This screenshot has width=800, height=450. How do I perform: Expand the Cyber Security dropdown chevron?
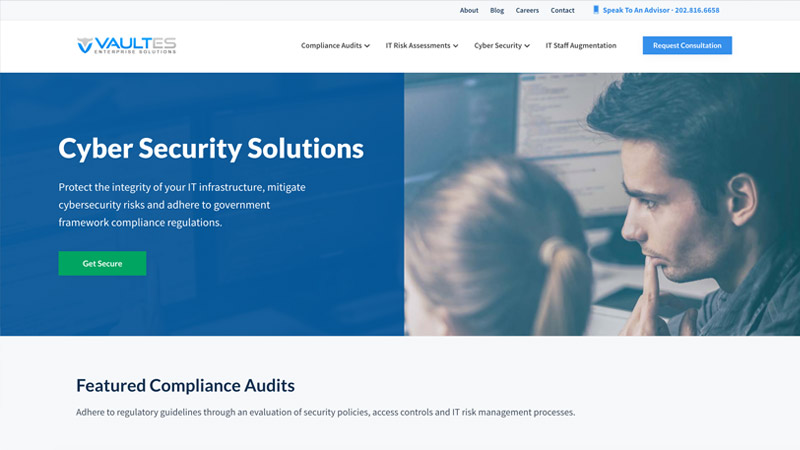527,46
